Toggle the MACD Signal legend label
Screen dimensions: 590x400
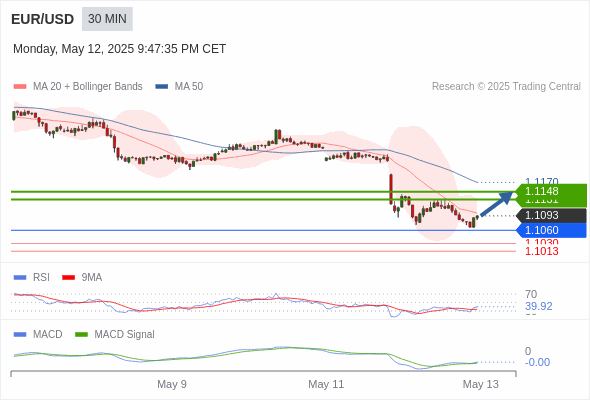[125, 335]
